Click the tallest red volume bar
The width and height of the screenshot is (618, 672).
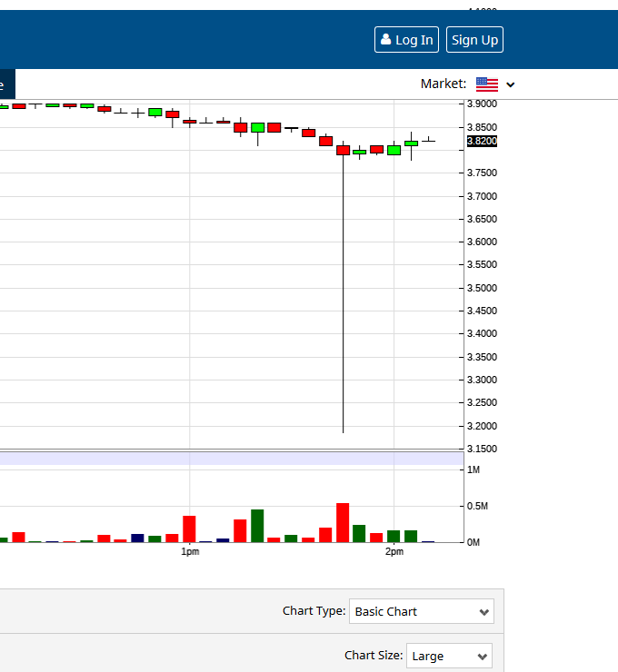coord(343,522)
